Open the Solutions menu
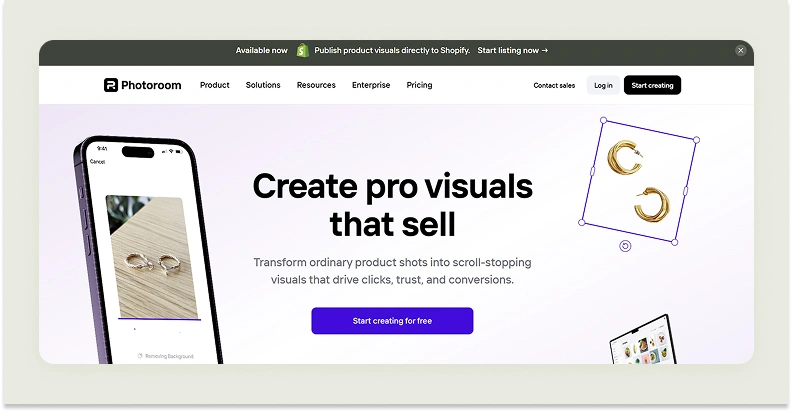Viewport: 792px width, 412px height. 263,85
